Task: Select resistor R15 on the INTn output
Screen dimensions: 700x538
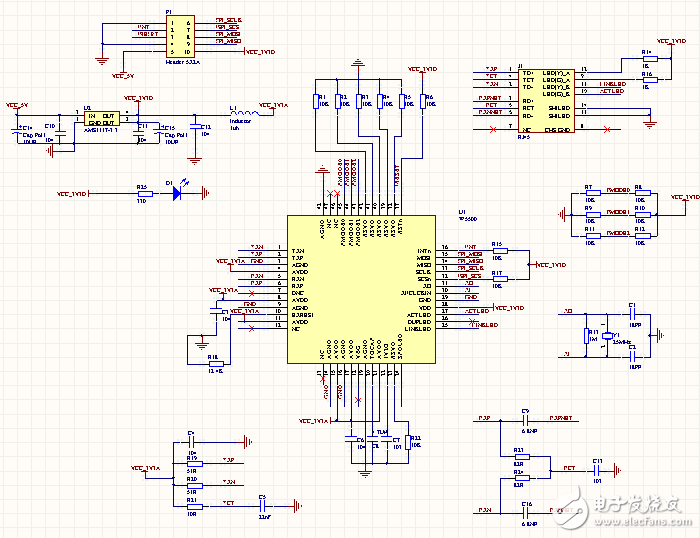Action: click(x=498, y=250)
